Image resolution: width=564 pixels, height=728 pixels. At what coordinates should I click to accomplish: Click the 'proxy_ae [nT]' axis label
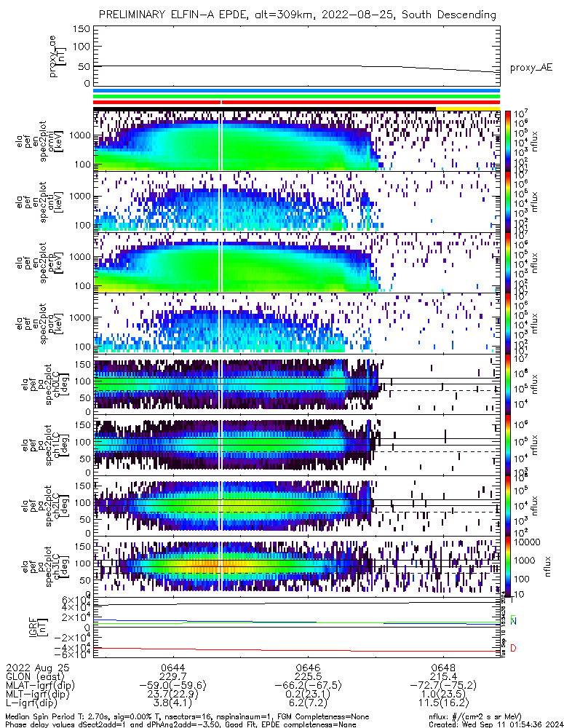[x=57, y=57]
